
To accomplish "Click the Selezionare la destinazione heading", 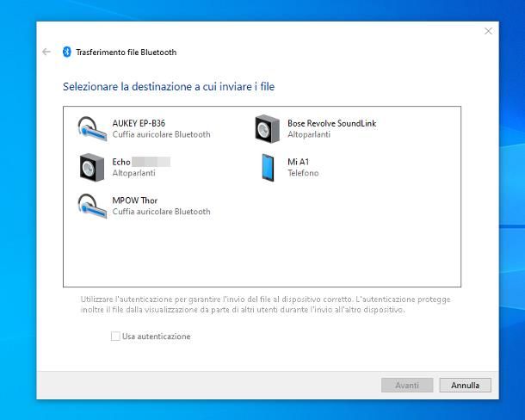I will [x=169, y=86].
